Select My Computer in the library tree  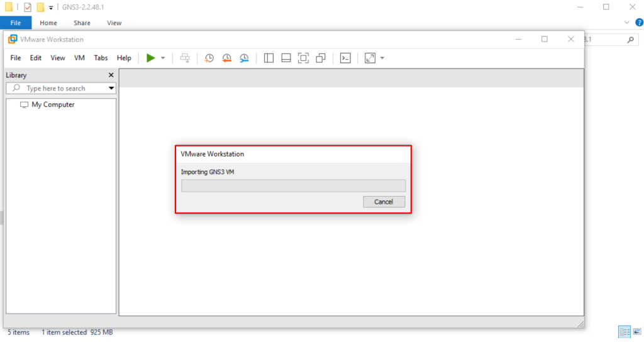(x=53, y=105)
